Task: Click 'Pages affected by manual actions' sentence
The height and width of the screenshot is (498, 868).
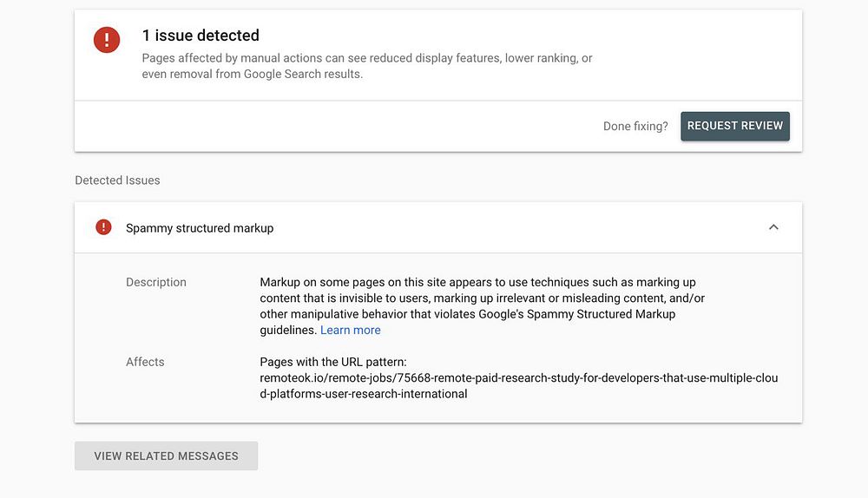Action: click(367, 58)
